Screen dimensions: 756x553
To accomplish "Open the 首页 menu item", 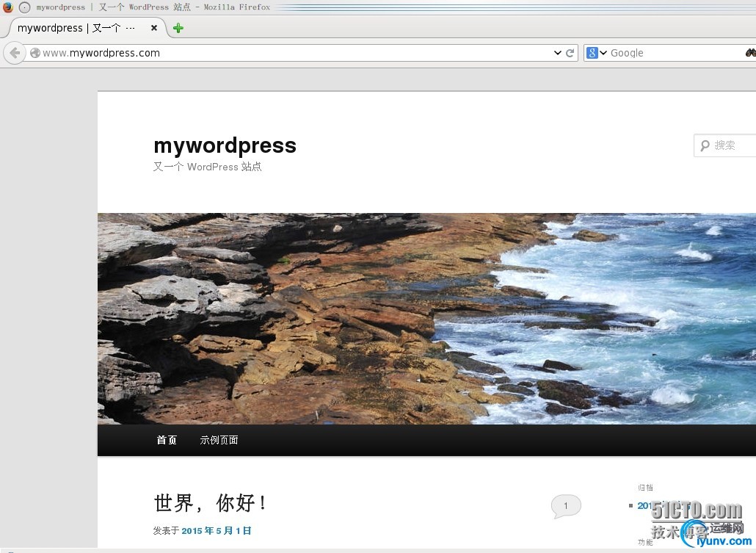I will click(167, 440).
